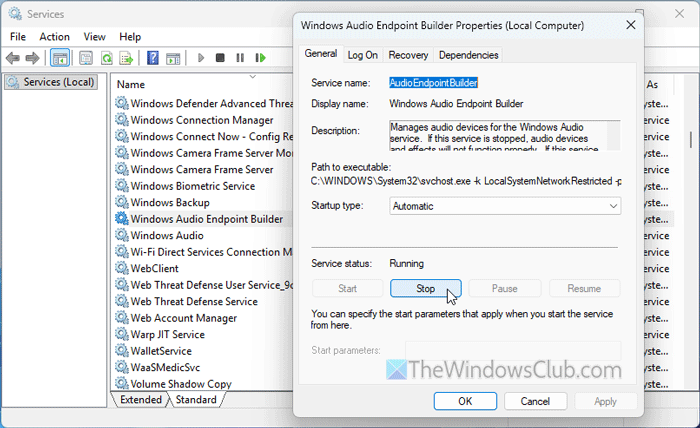Click the Cancel button
700x428 pixels.
click(535, 401)
